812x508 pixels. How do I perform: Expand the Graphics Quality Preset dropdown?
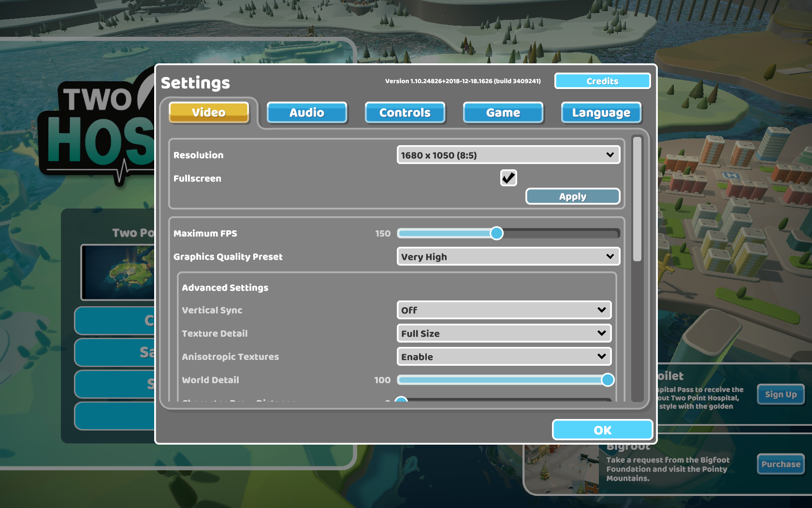point(508,257)
